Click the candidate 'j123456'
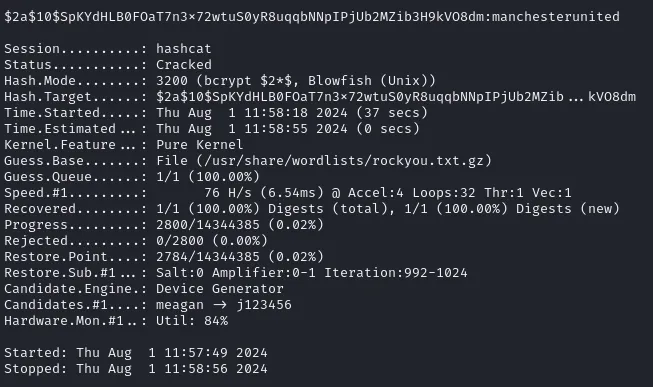 click(264, 305)
